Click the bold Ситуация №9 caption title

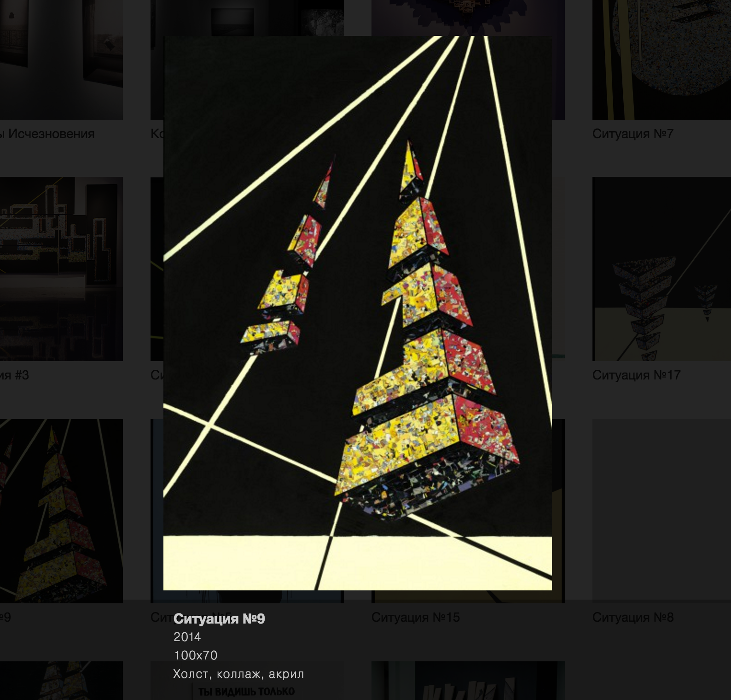(219, 618)
